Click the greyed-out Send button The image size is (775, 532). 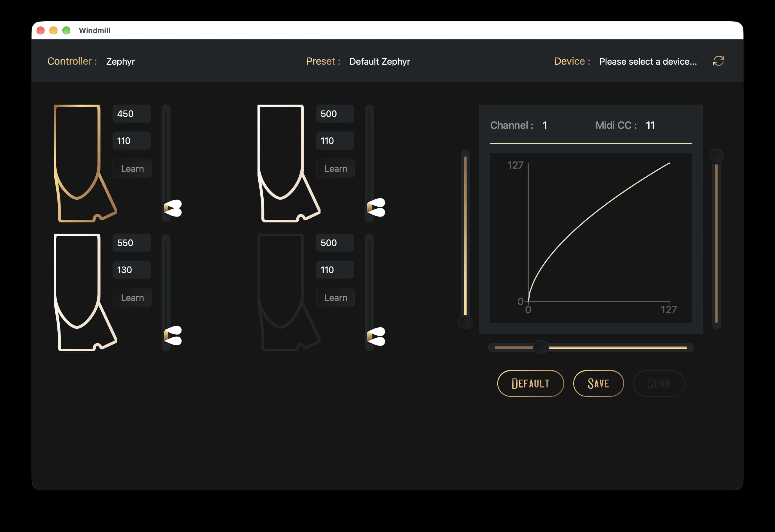coord(658,383)
